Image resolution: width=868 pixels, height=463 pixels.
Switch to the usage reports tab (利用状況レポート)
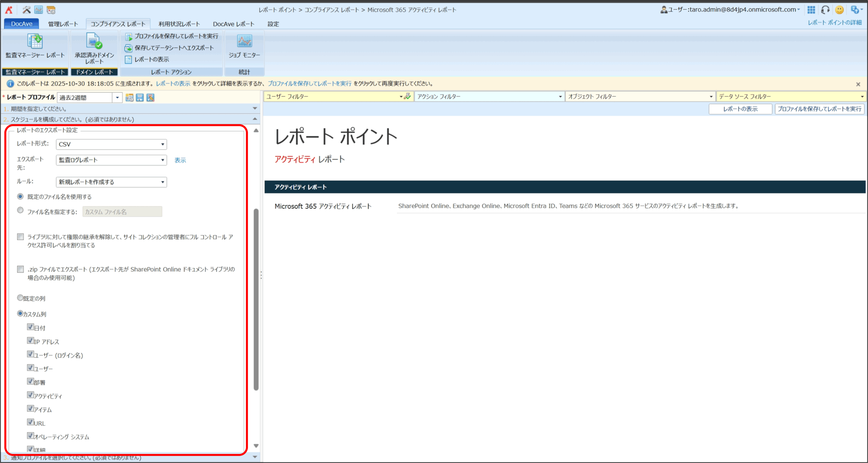click(179, 24)
